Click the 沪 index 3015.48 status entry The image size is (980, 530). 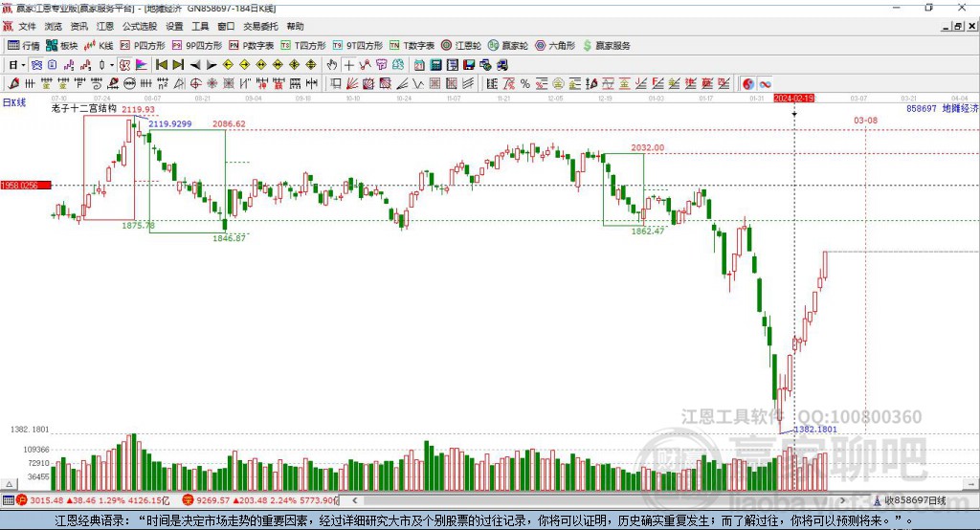pos(93,500)
